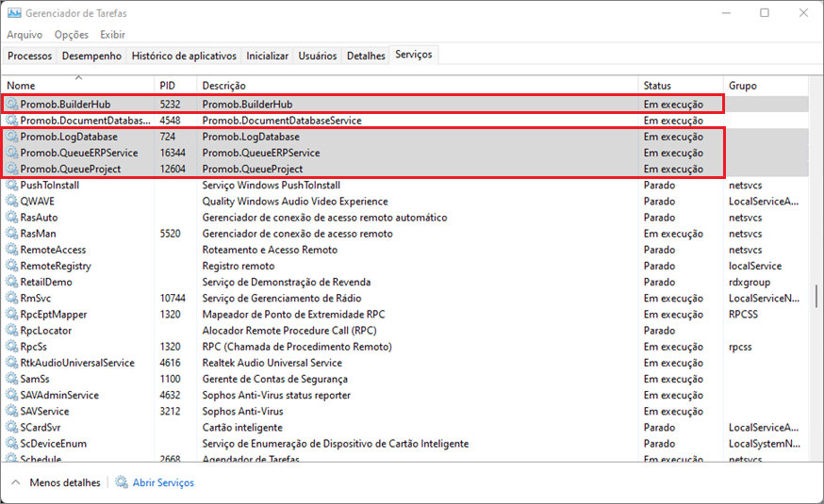This screenshot has height=504, width=824.
Task: Click the service icon next to RpcSs
Action: coord(11,347)
